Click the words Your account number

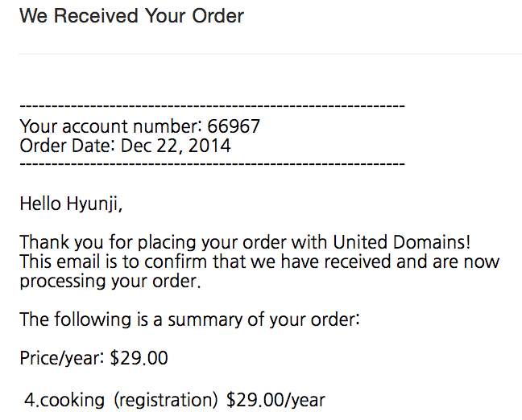[x=111, y=126]
